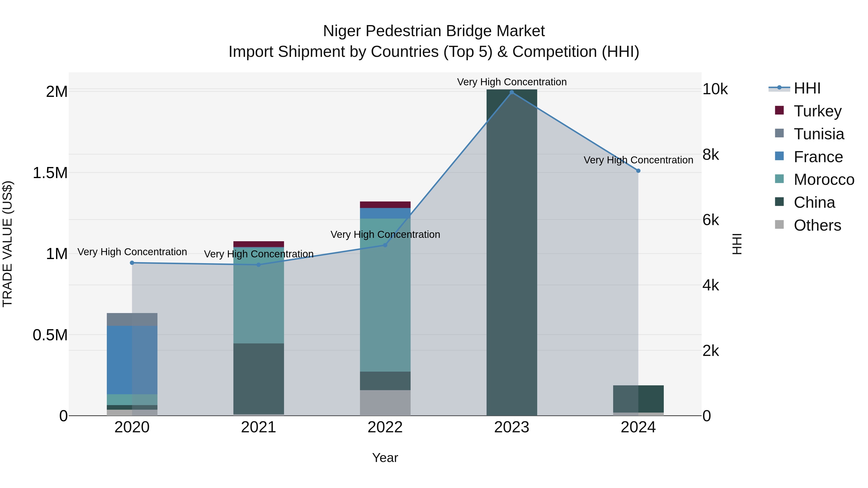This screenshot has width=868, height=488.
Task: Click the 2020 HHI data point
Action: pyautogui.click(x=132, y=263)
